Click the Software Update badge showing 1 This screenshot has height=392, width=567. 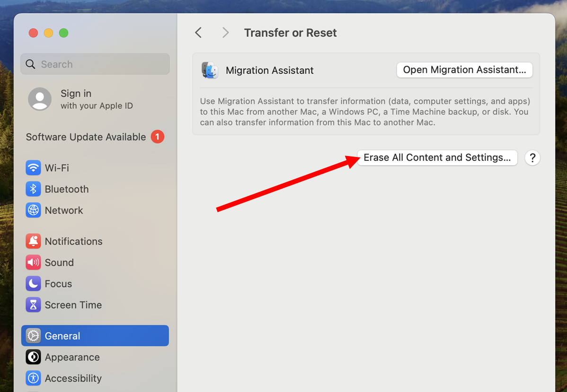pos(157,137)
